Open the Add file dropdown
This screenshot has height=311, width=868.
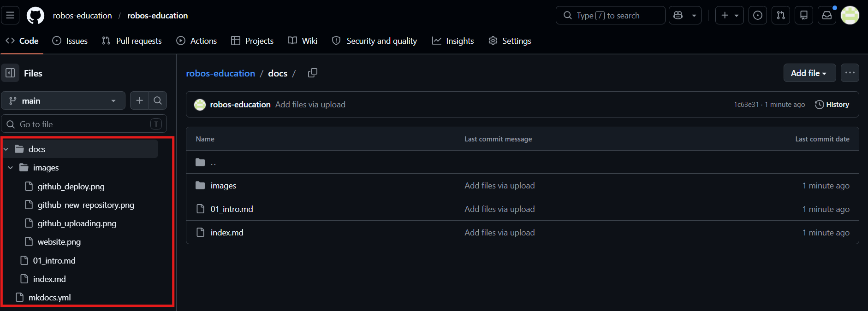click(809, 73)
